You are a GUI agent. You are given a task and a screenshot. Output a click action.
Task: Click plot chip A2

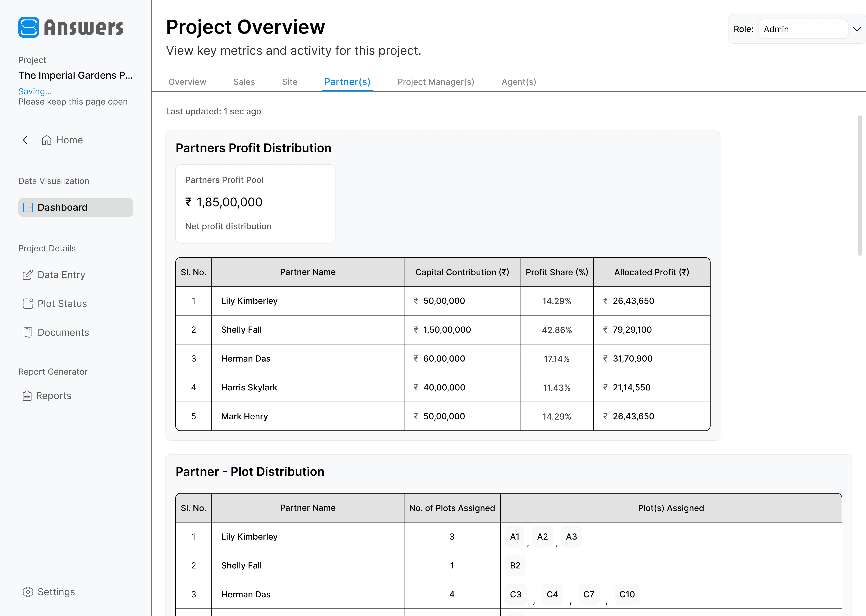coord(543,537)
